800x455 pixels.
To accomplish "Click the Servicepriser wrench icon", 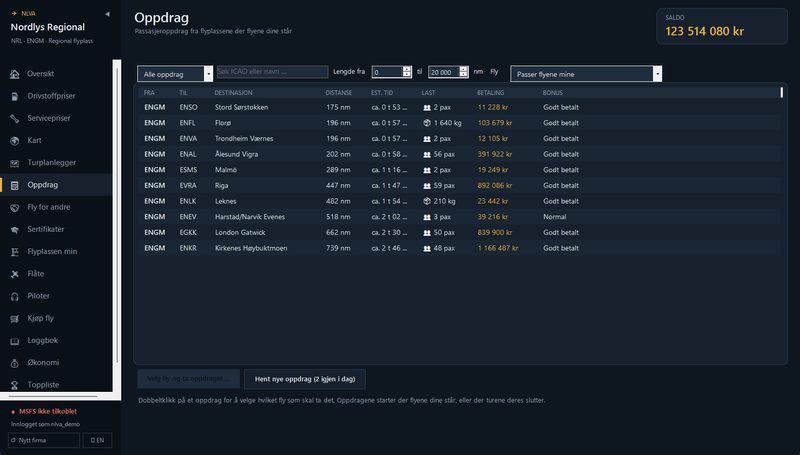I will pos(15,118).
